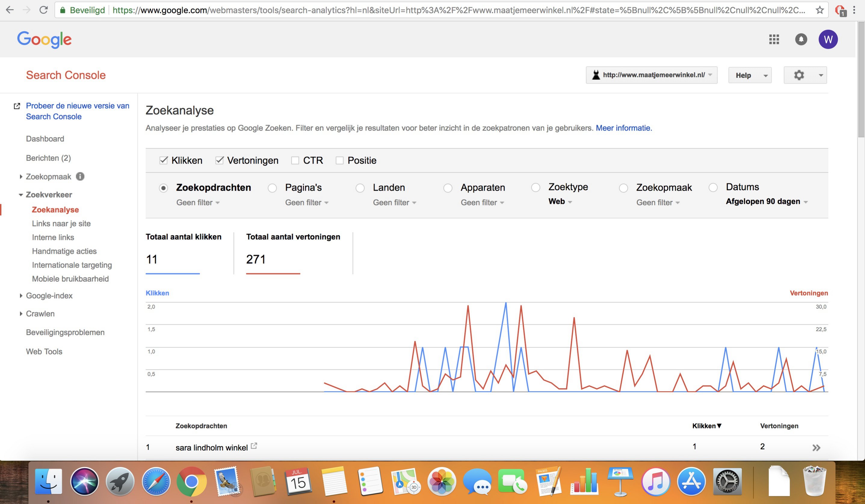Open Zoektype Web dropdown
The width and height of the screenshot is (865, 504).
[x=560, y=202]
